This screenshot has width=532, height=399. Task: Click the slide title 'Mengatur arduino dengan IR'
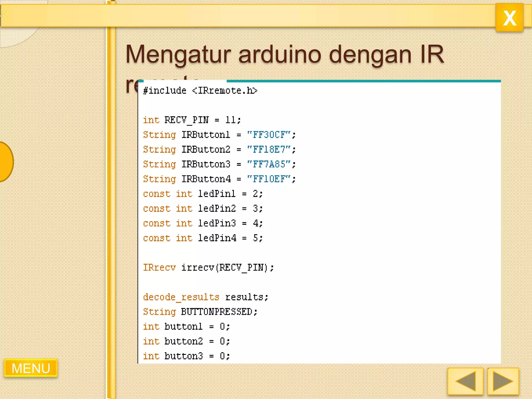(284, 55)
